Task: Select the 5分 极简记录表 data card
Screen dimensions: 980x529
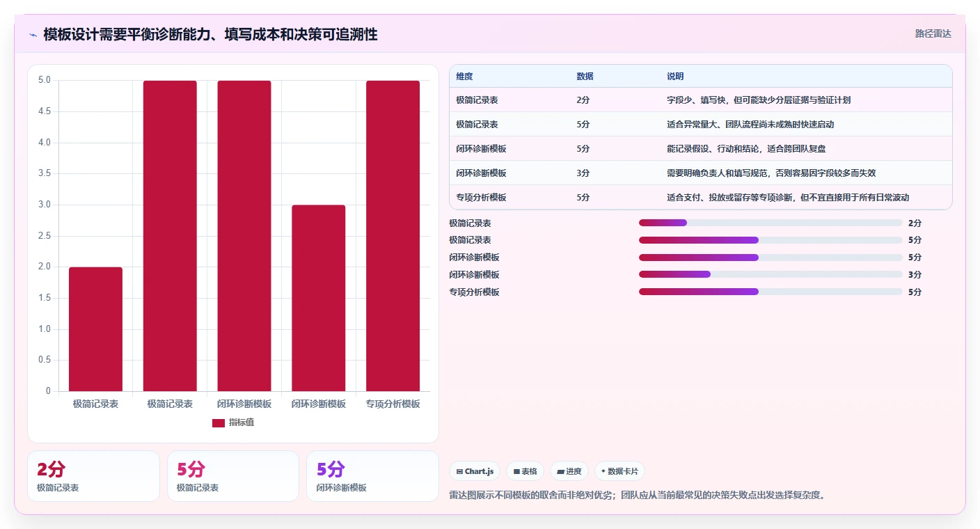Action: [x=233, y=476]
